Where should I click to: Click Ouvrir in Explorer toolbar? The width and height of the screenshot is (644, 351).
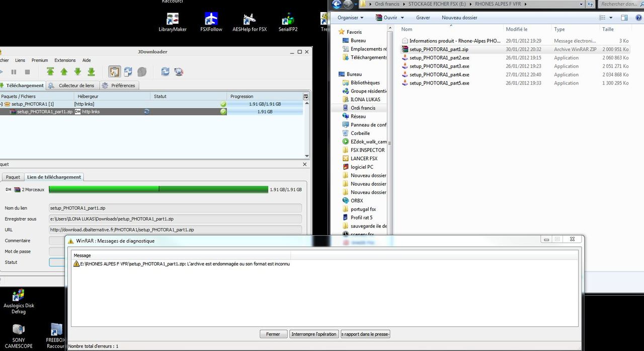[x=386, y=18]
